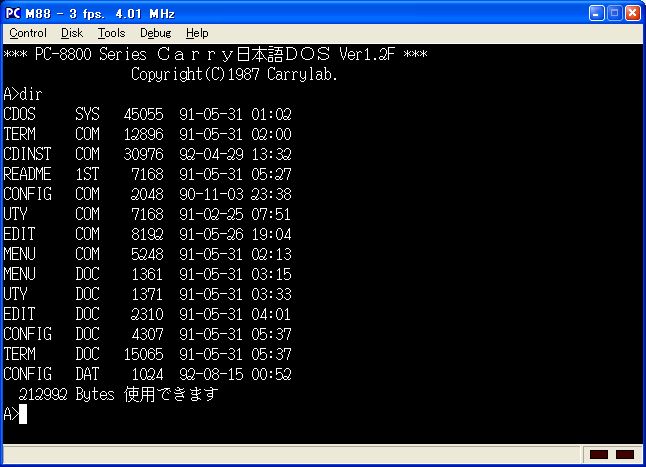646x467 pixels.
Task: Click the left drive access indicator lamp
Action: pyautogui.click(x=599, y=455)
